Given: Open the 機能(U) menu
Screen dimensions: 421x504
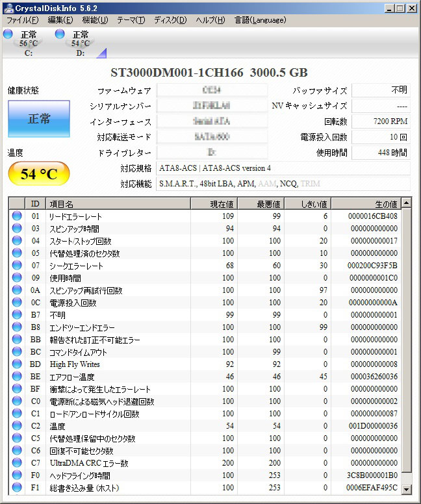Looking at the screenshot, I should 96,20.
